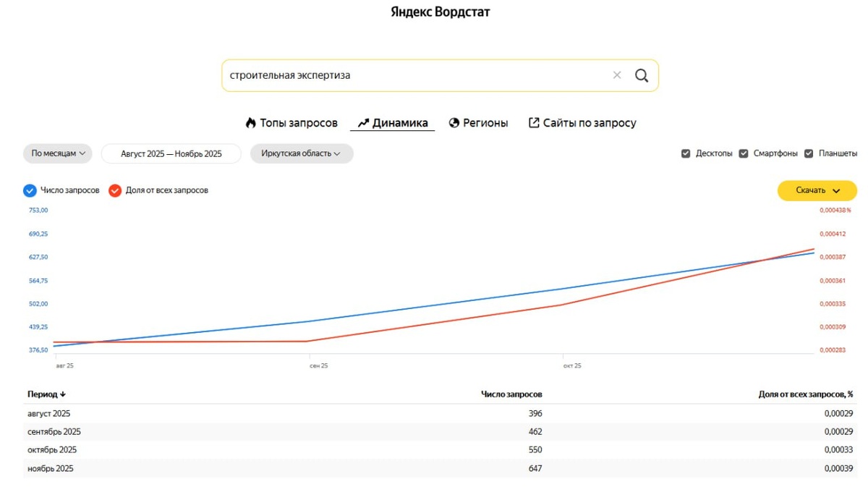Open the Сайты по запросу tab
This screenshot has width=868, height=487.
(582, 123)
